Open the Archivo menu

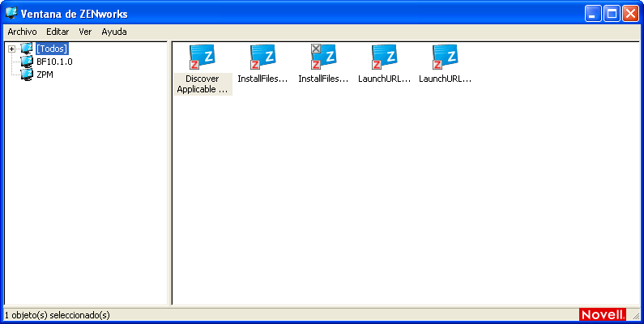[x=22, y=32]
